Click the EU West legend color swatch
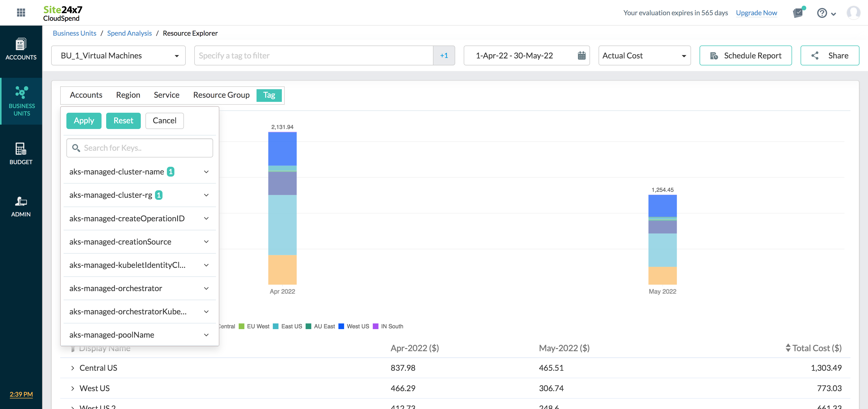This screenshot has width=868, height=409. point(241,326)
